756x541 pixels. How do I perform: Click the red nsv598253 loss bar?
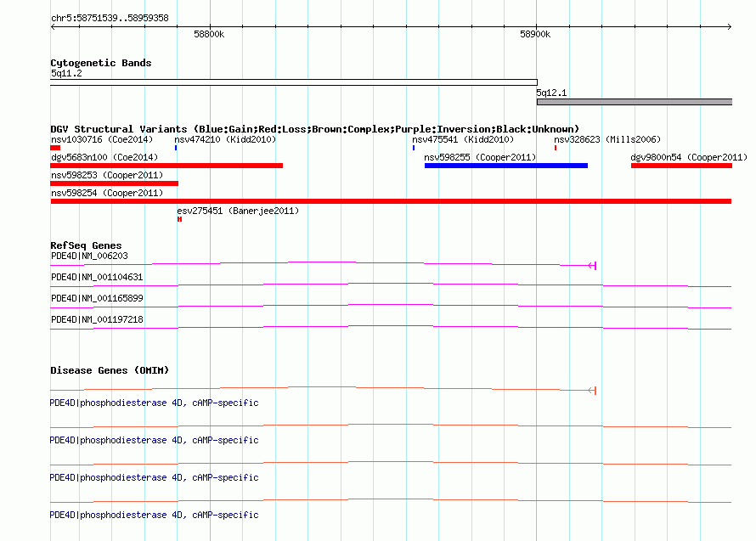[x=115, y=183]
